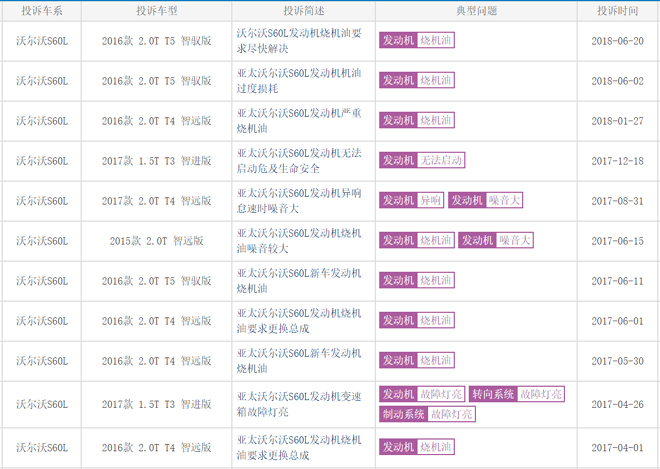The image size is (660, 469).
Task: Click '发动机 烧机油' tag in 2017-06-11 row
Action: (417, 280)
